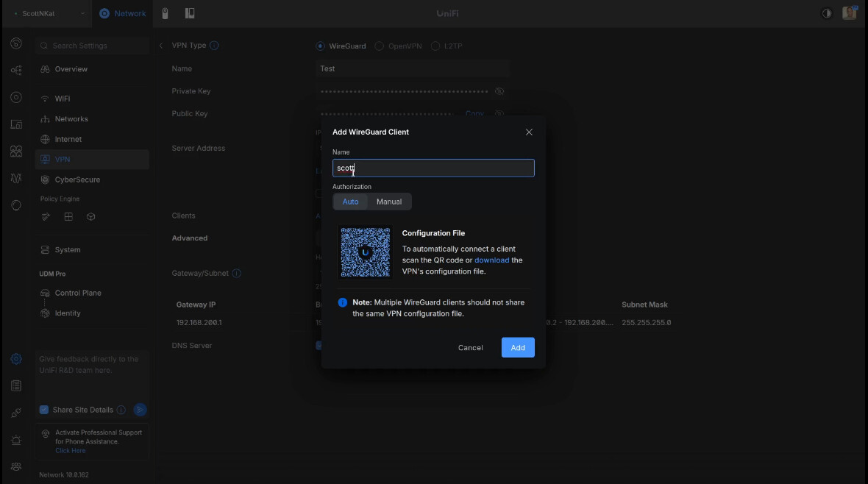Toggle the Share Site Details checkbox
This screenshot has height=484, width=868.
(x=44, y=410)
